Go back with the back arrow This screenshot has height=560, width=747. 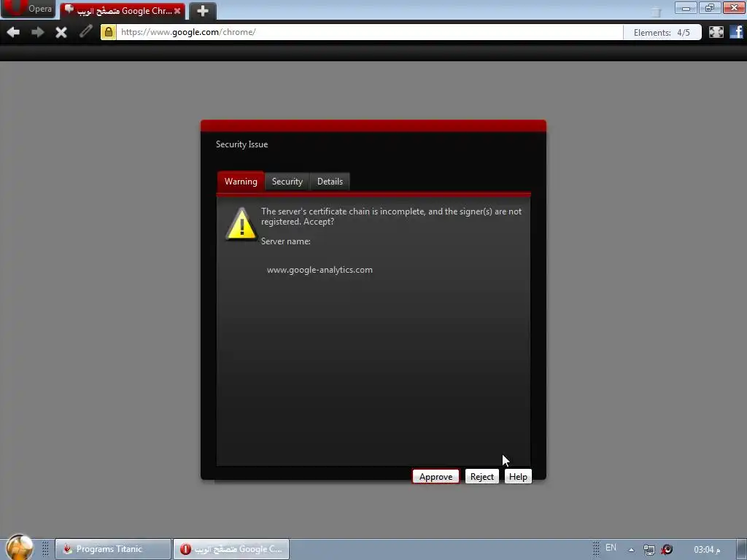pos(13,32)
